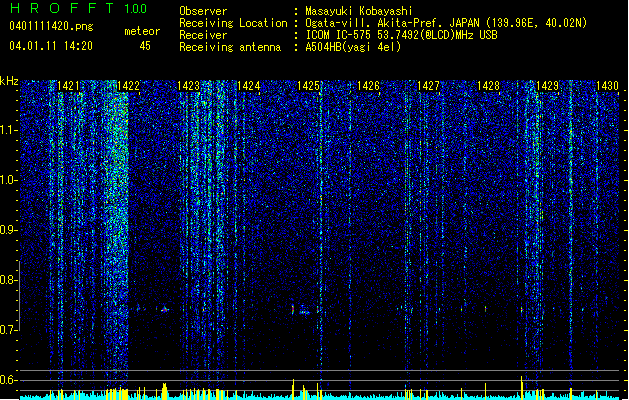Click the observer name Masayuki Kobayashi
The width and height of the screenshot is (629, 400).
[x=359, y=11]
